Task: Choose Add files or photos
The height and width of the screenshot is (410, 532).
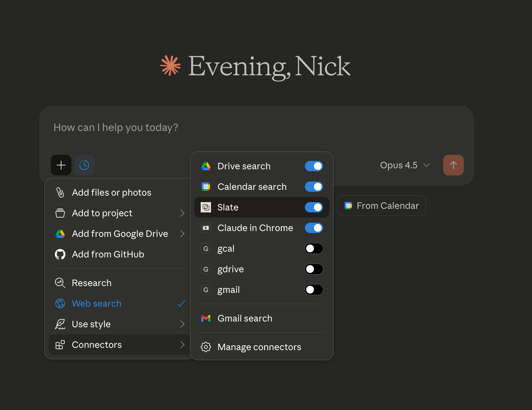Action: 112,192
